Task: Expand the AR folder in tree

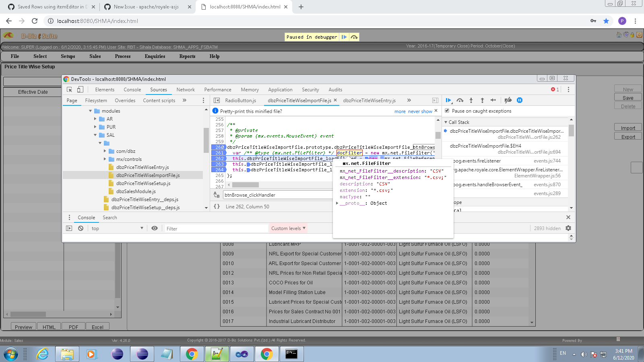Action: [95, 119]
